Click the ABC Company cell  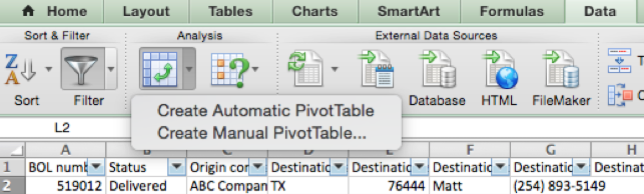(227, 185)
